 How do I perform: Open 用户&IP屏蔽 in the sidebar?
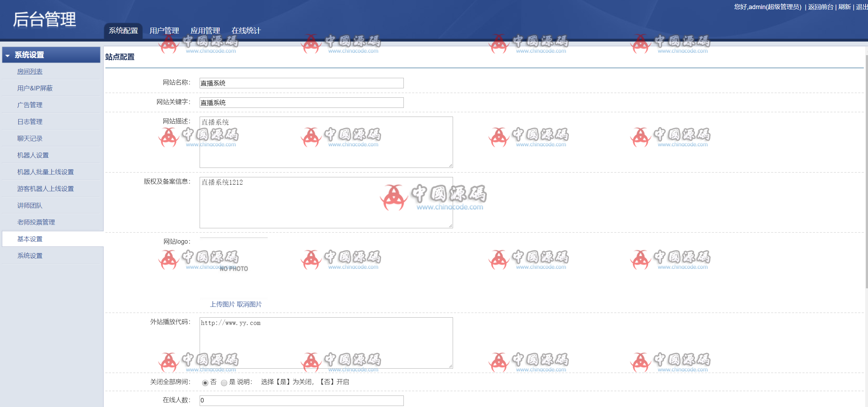(35, 88)
